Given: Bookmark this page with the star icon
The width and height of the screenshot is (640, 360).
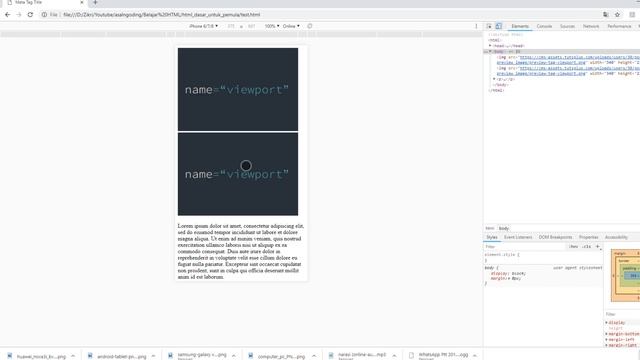Looking at the screenshot, I should 617,14.
